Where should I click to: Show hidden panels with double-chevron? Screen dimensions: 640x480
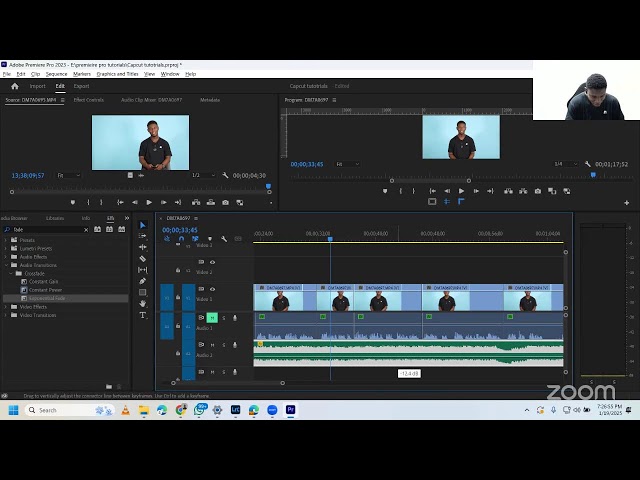coord(127,218)
